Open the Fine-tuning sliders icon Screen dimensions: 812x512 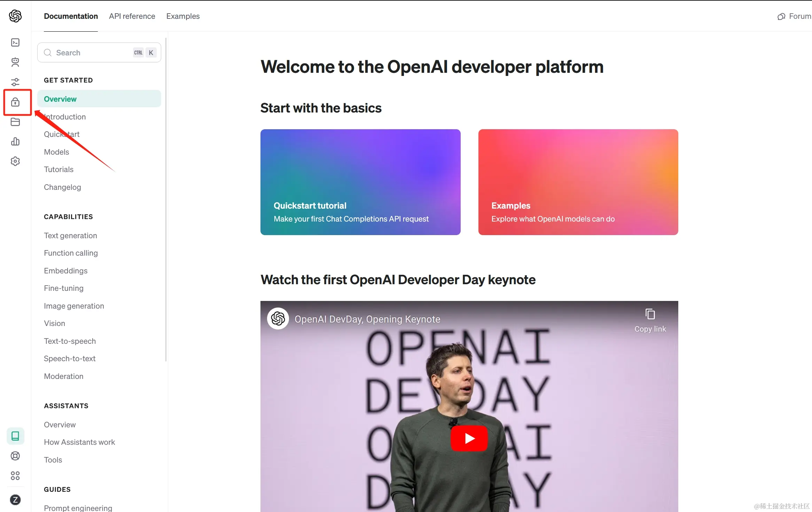15,82
